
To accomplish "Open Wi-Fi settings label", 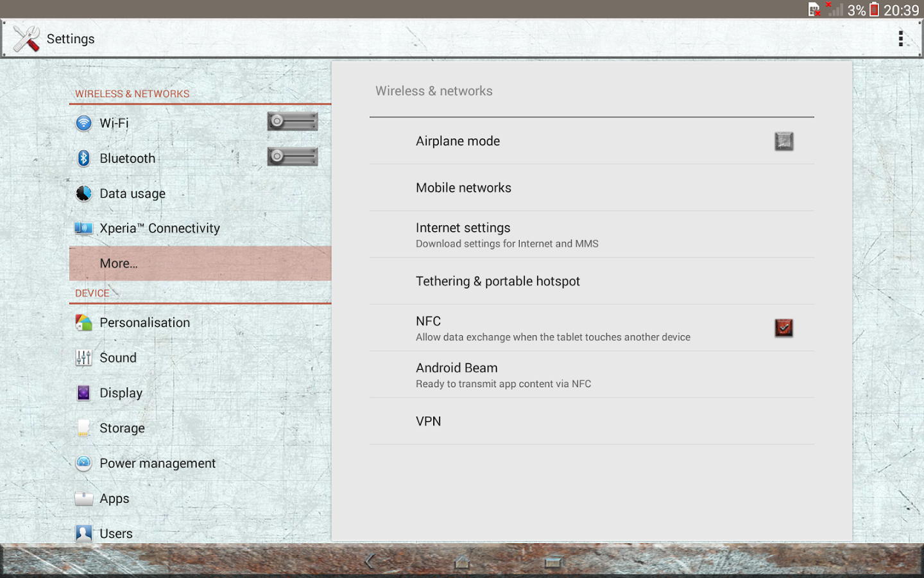I will point(114,123).
